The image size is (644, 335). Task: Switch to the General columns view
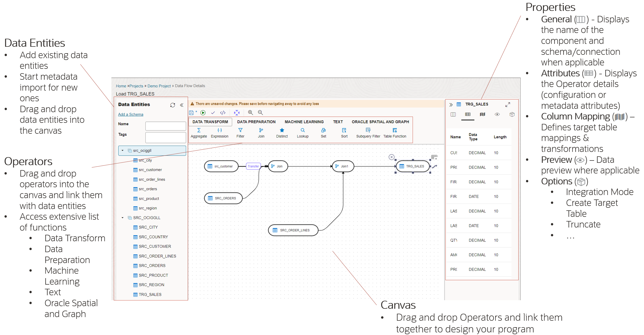(453, 115)
